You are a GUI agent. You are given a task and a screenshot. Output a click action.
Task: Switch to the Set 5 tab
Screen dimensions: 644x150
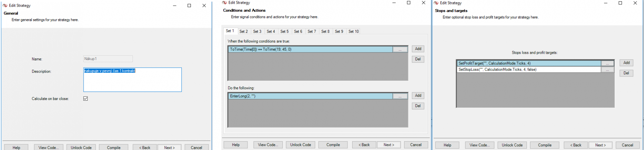pos(284,32)
